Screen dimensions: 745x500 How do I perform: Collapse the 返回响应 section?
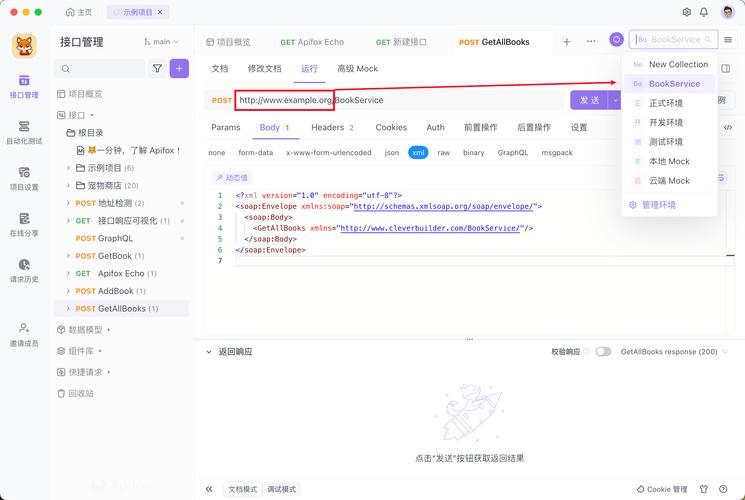pyautogui.click(x=208, y=352)
